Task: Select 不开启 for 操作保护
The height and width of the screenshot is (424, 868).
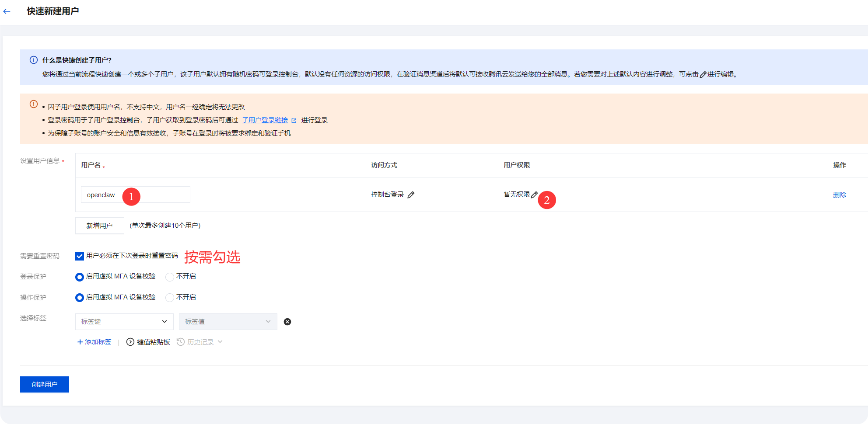Action: 169,298
